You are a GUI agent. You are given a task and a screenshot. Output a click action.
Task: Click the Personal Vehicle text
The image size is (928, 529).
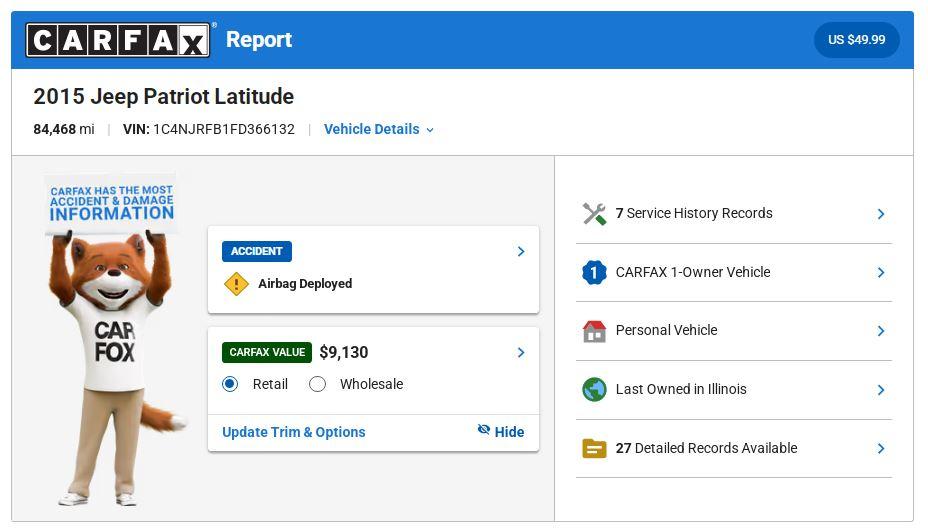pyautogui.click(x=666, y=330)
